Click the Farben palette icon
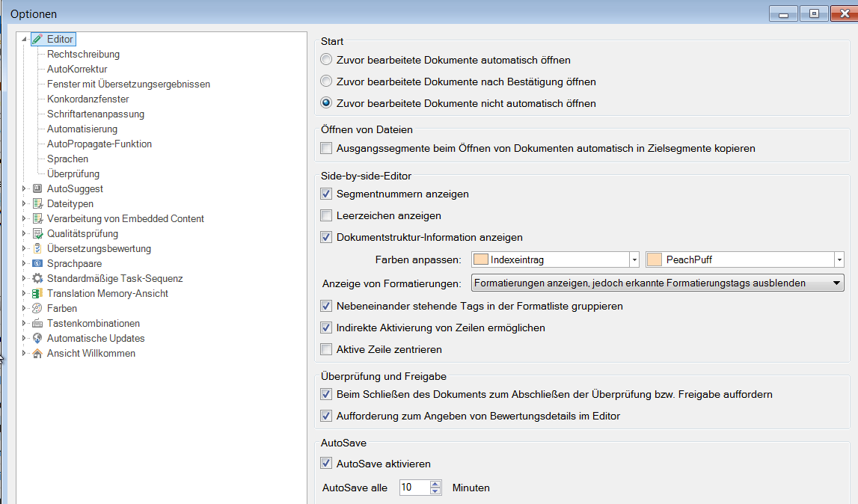This screenshot has width=858, height=504. tap(37, 308)
